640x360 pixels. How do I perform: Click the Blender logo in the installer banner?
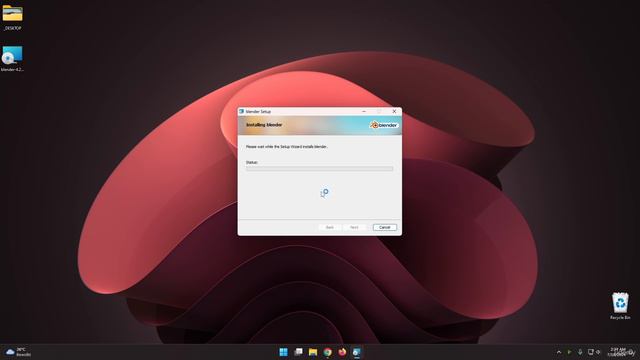pyautogui.click(x=384, y=125)
